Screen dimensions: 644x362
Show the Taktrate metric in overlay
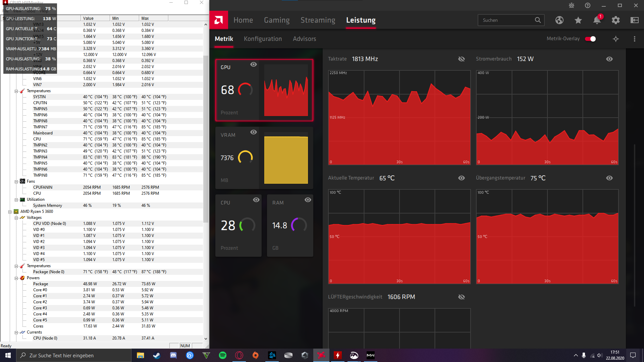click(x=462, y=59)
